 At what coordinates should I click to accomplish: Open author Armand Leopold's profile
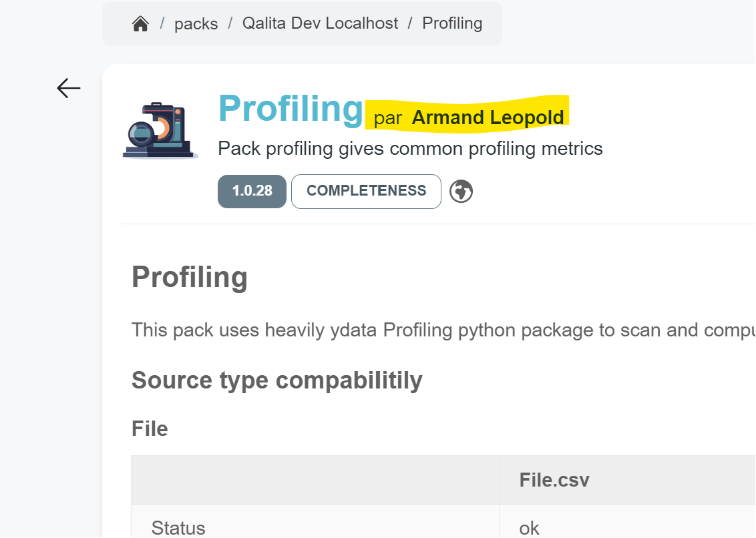coord(488,117)
